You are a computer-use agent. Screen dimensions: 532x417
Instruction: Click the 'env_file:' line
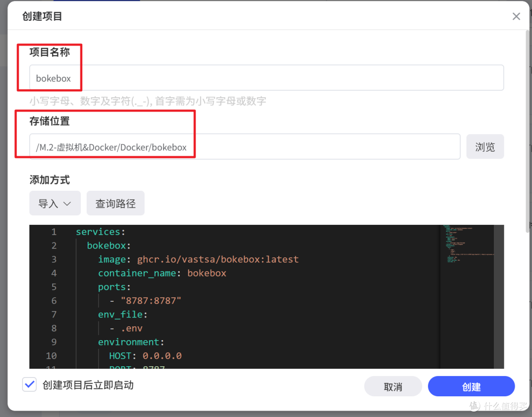pyautogui.click(x=123, y=314)
